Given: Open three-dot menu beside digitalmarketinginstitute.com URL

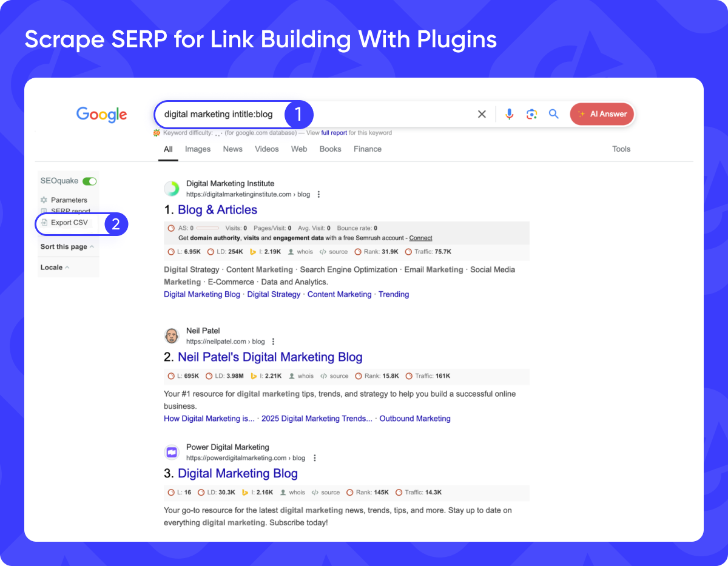Looking at the screenshot, I should click(318, 195).
